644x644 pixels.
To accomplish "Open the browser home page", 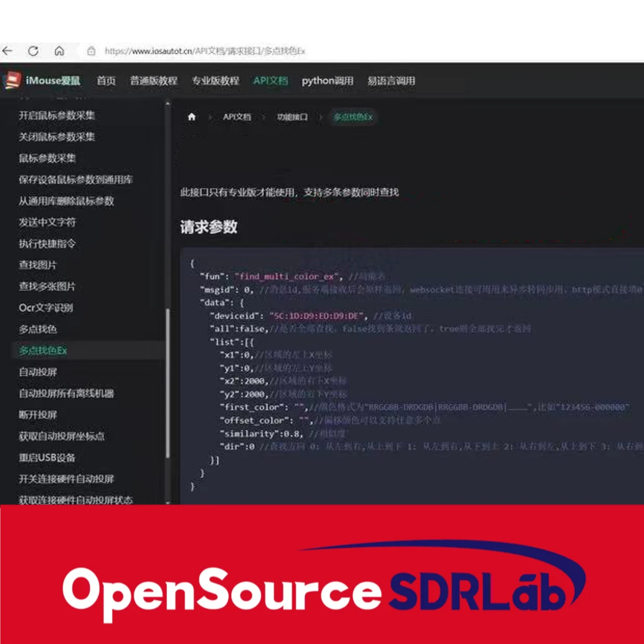I will pos(60,51).
